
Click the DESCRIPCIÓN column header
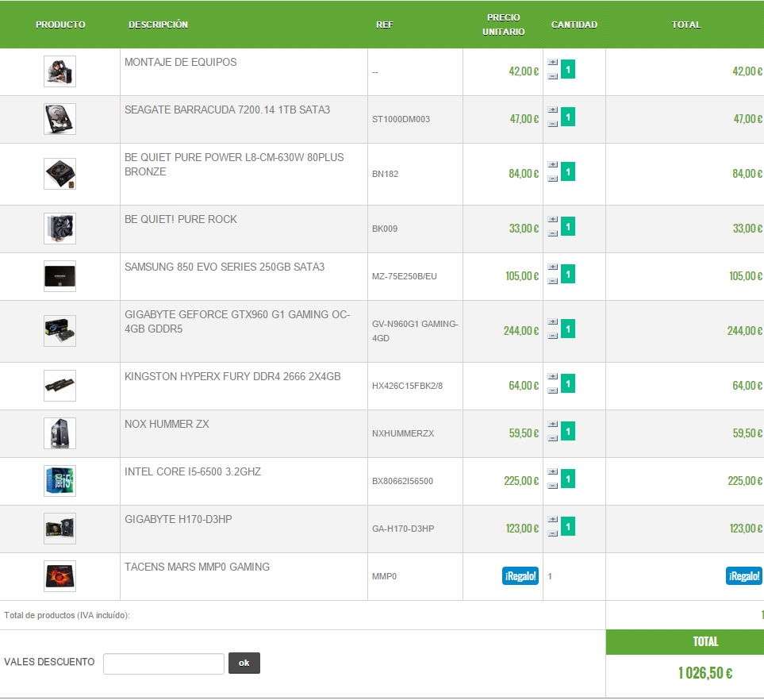pos(159,25)
